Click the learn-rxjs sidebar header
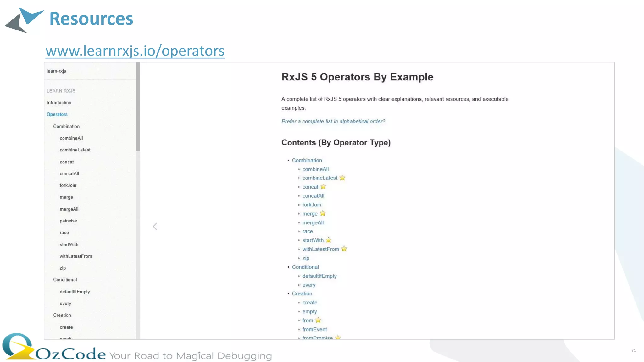The width and height of the screenshot is (644, 362). point(56,71)
